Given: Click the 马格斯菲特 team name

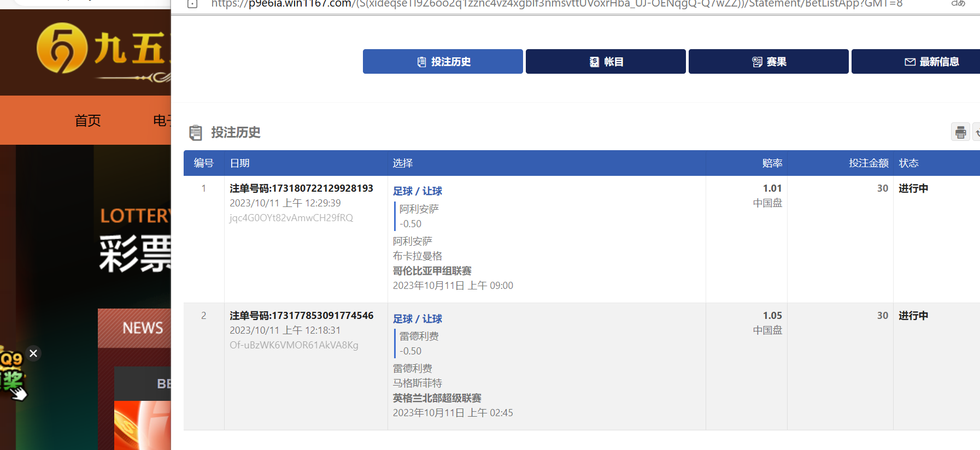Looking at the screenshot, I should [418, 383].
